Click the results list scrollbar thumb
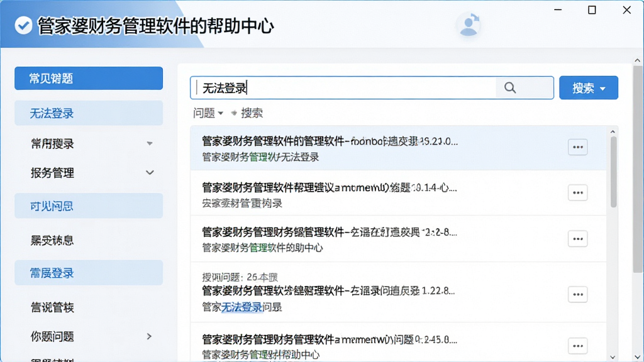The height and width of the screenshot is (362, 644). 613,172
